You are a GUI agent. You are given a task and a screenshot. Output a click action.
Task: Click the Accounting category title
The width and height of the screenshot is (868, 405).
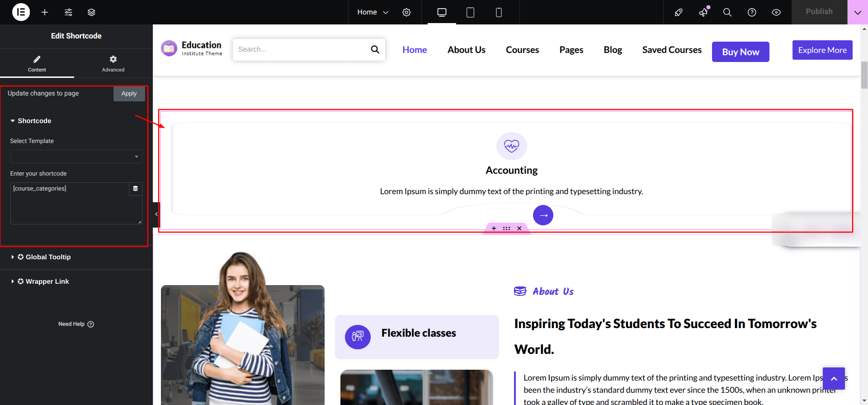[x=511, y=170]
